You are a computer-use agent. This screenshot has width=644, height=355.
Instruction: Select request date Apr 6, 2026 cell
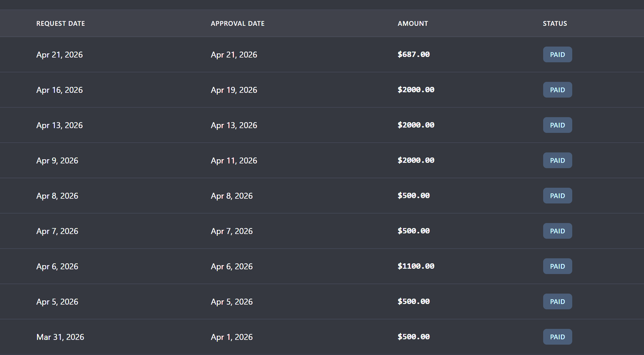coord(57,267)
